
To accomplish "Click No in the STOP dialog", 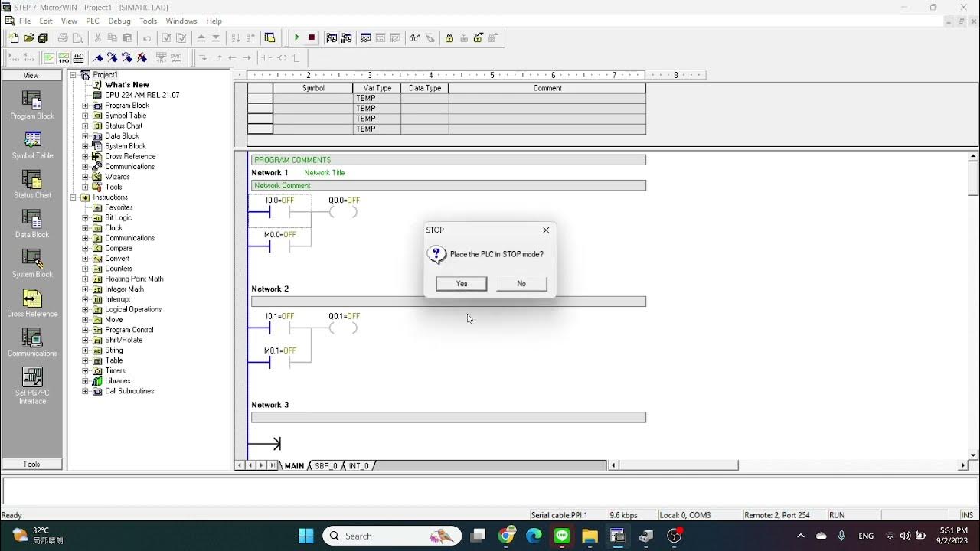I will click(521, 283).
